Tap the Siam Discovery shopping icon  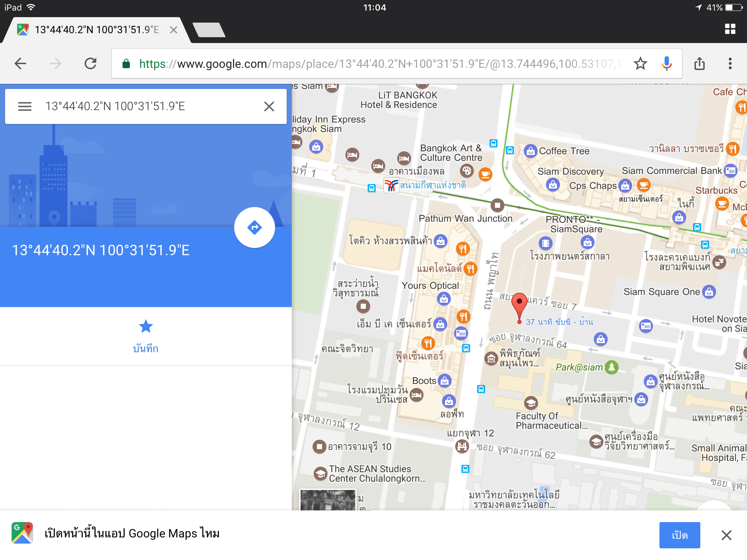click(x=553, y=184)
